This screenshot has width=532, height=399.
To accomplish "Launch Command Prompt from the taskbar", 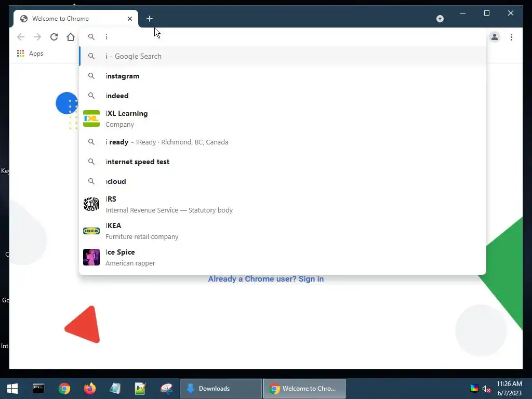I will tap(38, 389).
